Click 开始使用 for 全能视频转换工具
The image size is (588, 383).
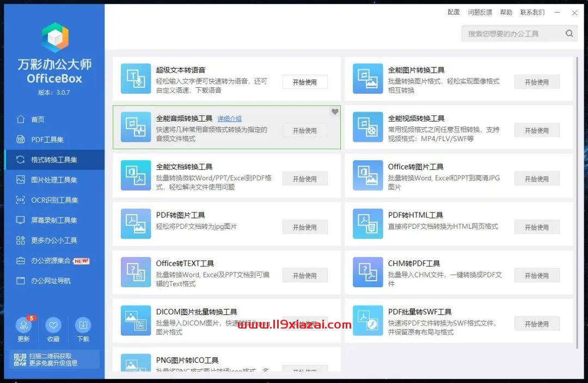point(537,131)
